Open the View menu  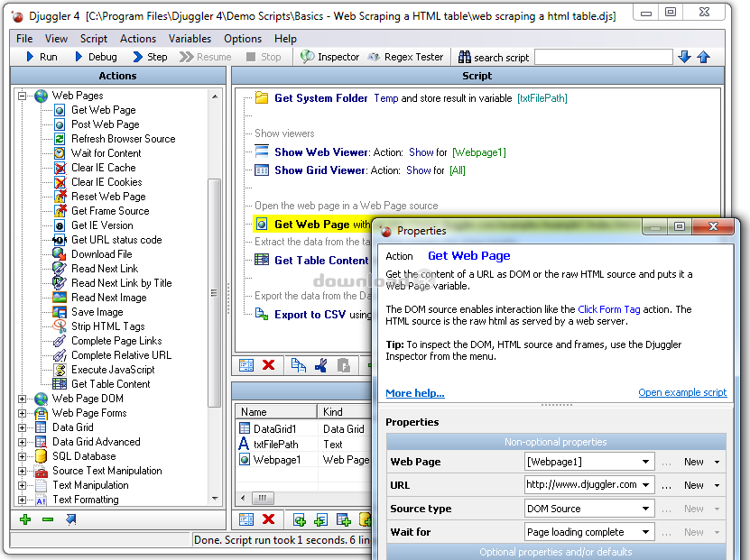point(56,39)
